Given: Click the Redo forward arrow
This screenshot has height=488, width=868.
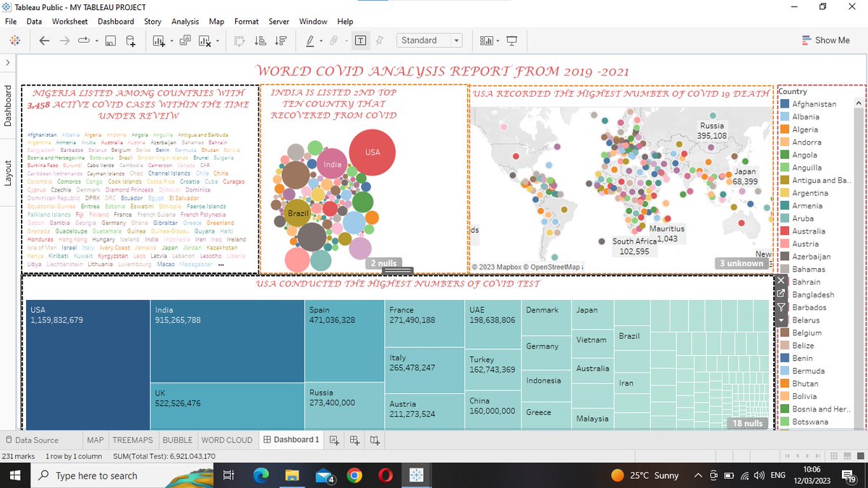Looking at the screenshot, I should tap(64, 40).
